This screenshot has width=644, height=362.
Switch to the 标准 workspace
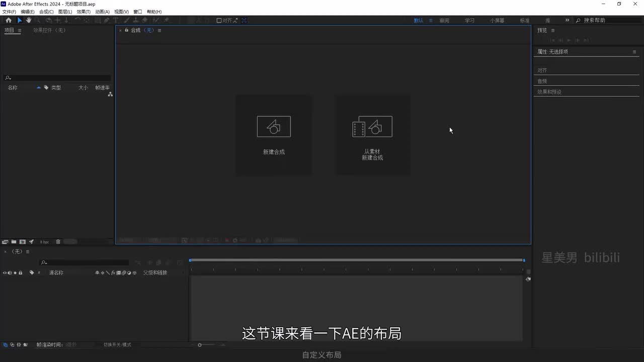pos(525,21)
